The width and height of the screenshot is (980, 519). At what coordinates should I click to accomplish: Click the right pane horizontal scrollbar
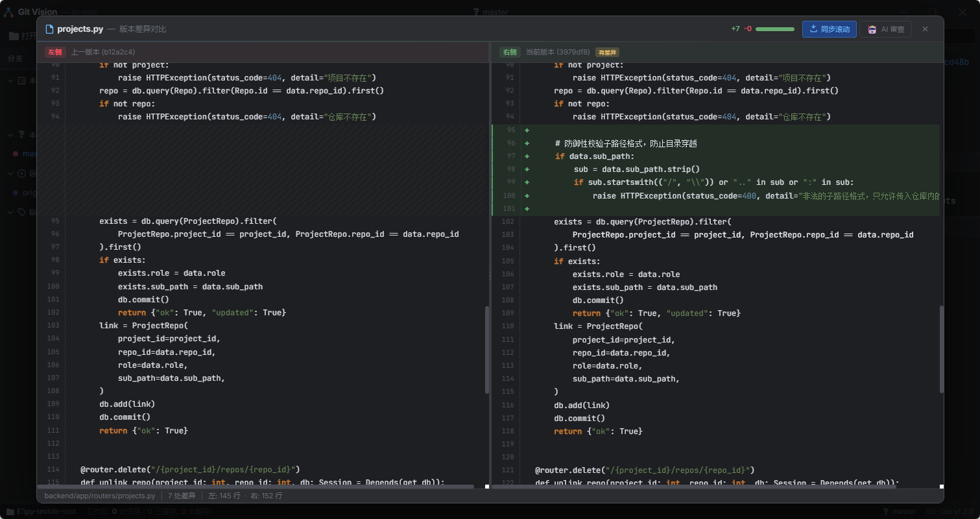[x=694, y=486]
